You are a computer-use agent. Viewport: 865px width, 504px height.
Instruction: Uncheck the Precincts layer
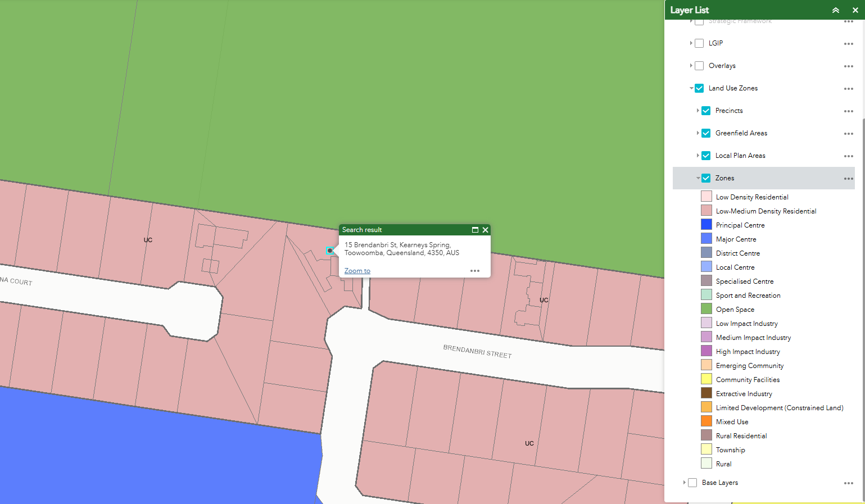[x=706, y=111]
